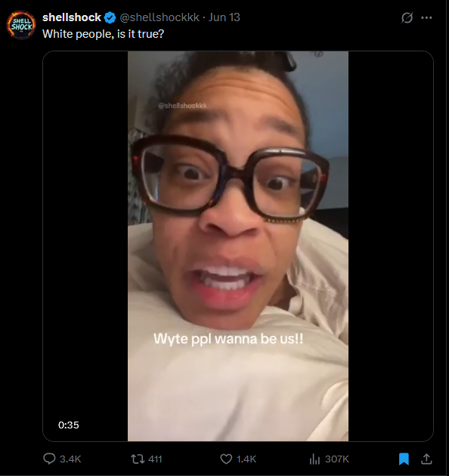Click the 411 reposts count
The height and width of the screenshot is (476, 449).
155,459
